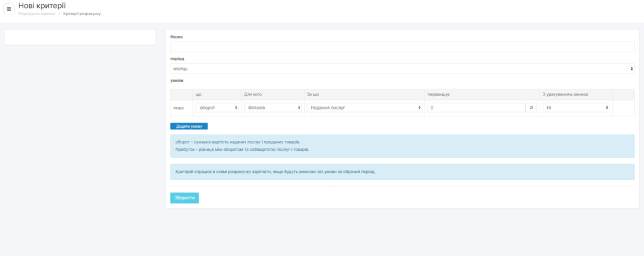The width and height of the screenshot is (644, 256).
Task: Expand the оборот dropdown in що column
Action: tap(217, 108)
